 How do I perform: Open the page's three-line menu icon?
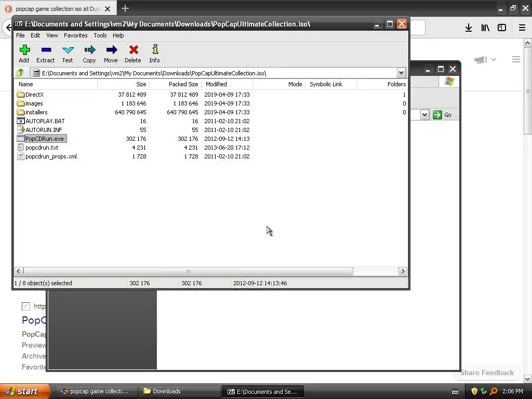516,59
